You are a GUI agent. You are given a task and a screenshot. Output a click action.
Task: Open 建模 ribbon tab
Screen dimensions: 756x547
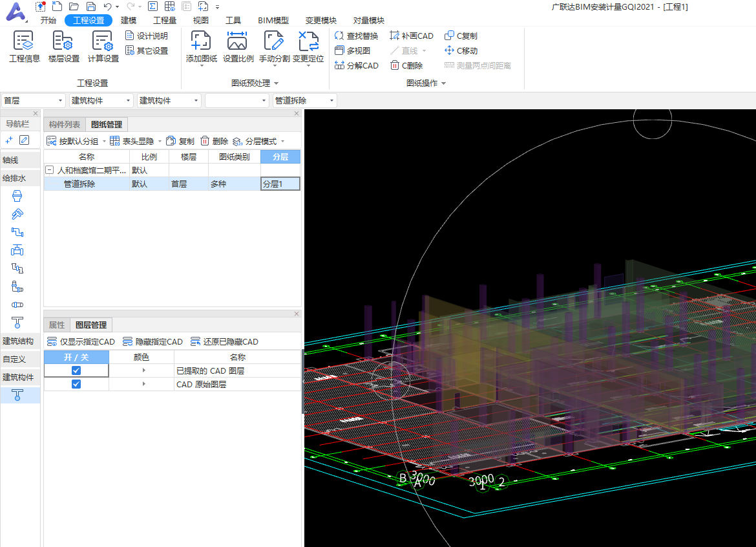pos(128,20)
